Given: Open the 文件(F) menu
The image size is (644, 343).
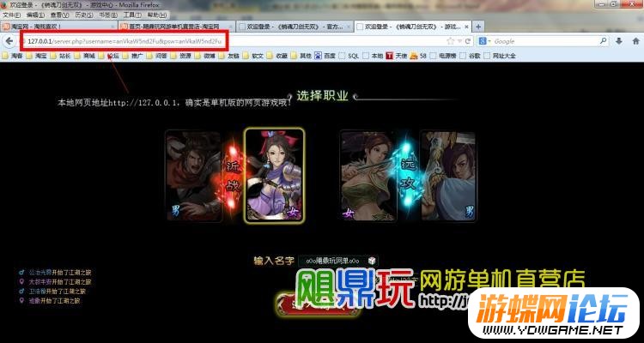Looking at the screenshot, I should pyautogui.click(x=11, y=15).
